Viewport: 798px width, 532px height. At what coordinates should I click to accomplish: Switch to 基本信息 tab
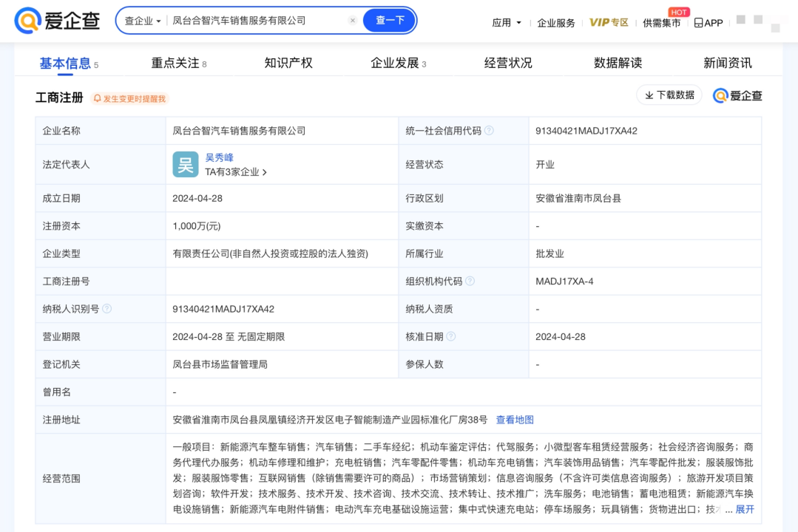[x=69, y=64]
